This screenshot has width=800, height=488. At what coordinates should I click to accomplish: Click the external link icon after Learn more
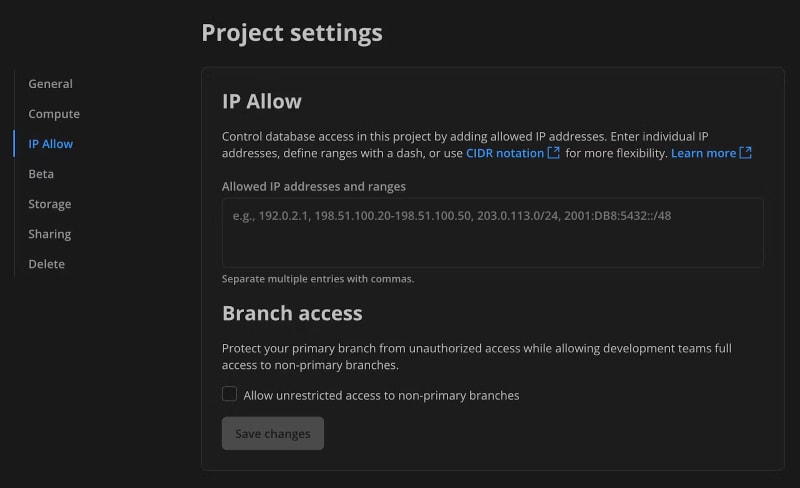pos(745,153)
